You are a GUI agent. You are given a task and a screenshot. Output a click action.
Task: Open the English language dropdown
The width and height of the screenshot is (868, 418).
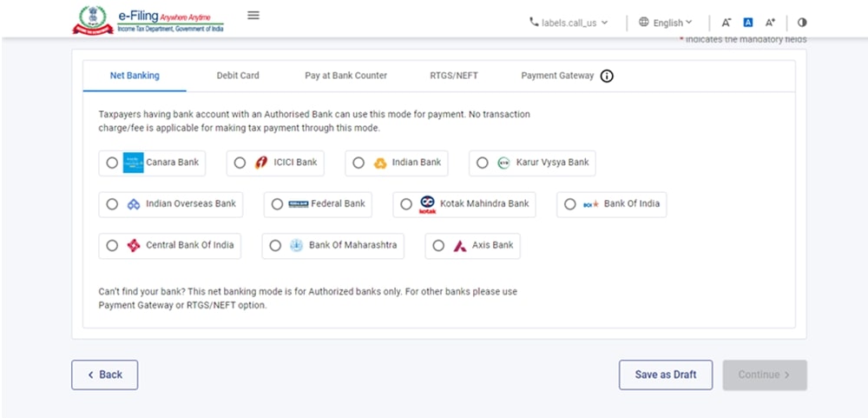(x=666, y=23)
